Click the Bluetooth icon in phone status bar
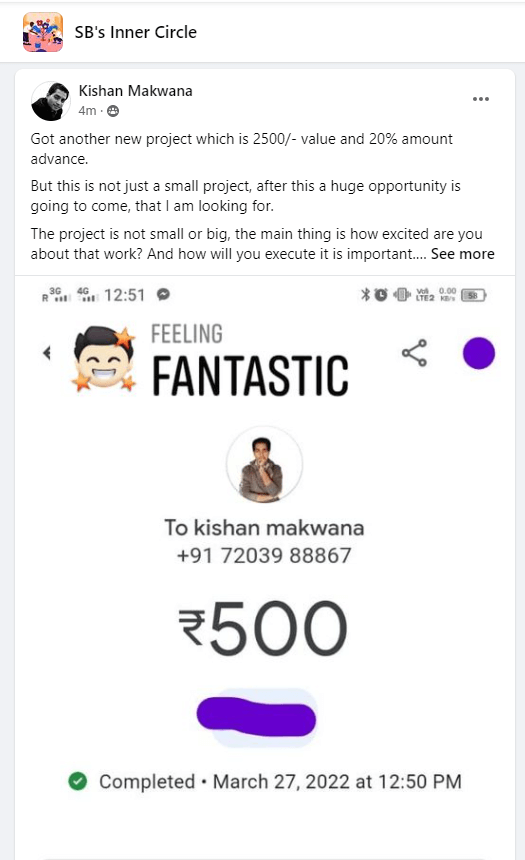 [x=365, y=295]
